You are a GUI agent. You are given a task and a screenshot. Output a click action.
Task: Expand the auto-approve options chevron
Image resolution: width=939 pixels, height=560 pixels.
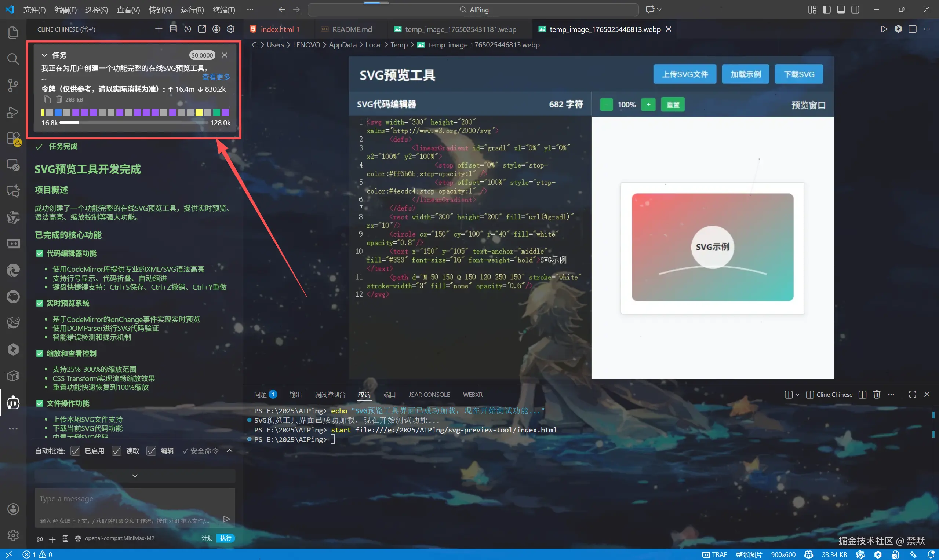[230, 451]
